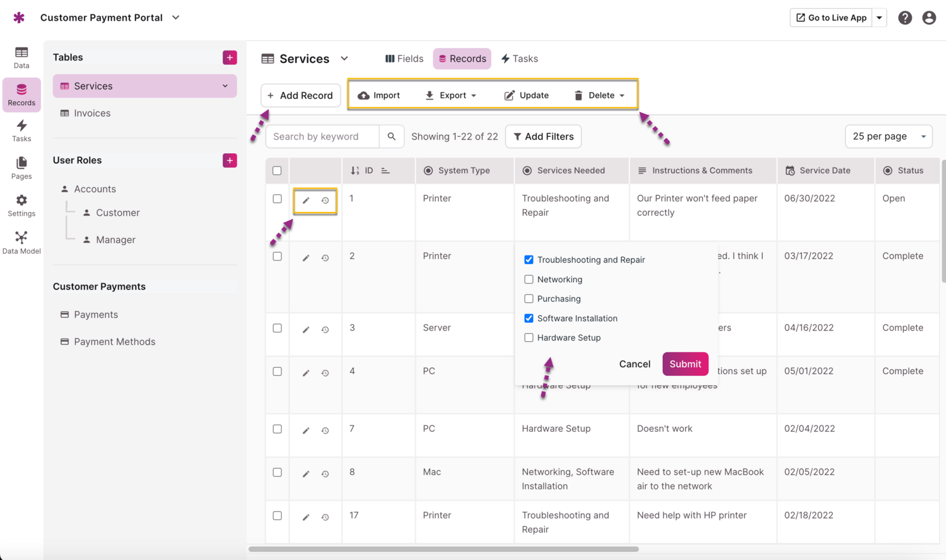View record history for record 2
The height and width of the screenshot is (560, 946).
325,257
